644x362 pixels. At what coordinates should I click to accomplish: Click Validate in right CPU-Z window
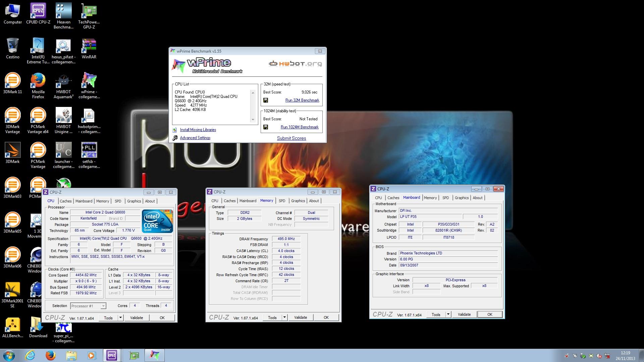(x=464, y=314)
